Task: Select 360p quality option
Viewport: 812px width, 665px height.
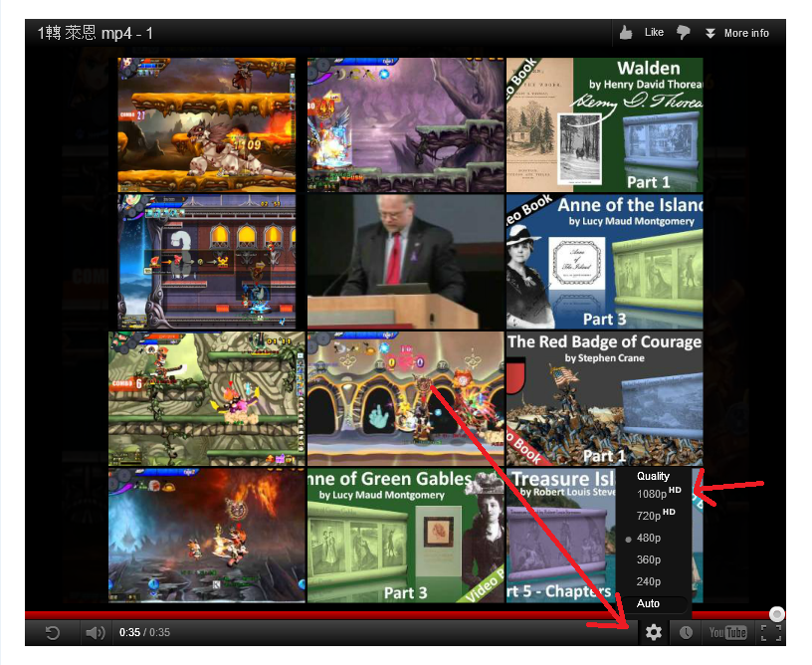Action: coord(649,559)
